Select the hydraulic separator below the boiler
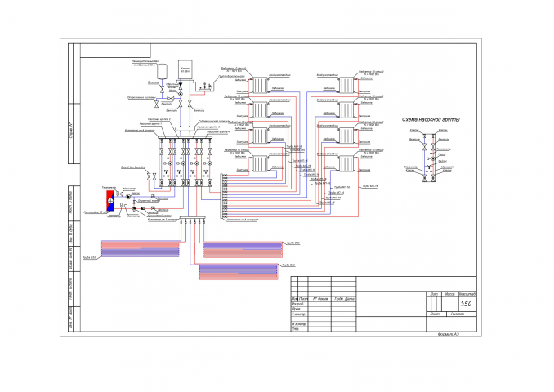 coord(185,129)
